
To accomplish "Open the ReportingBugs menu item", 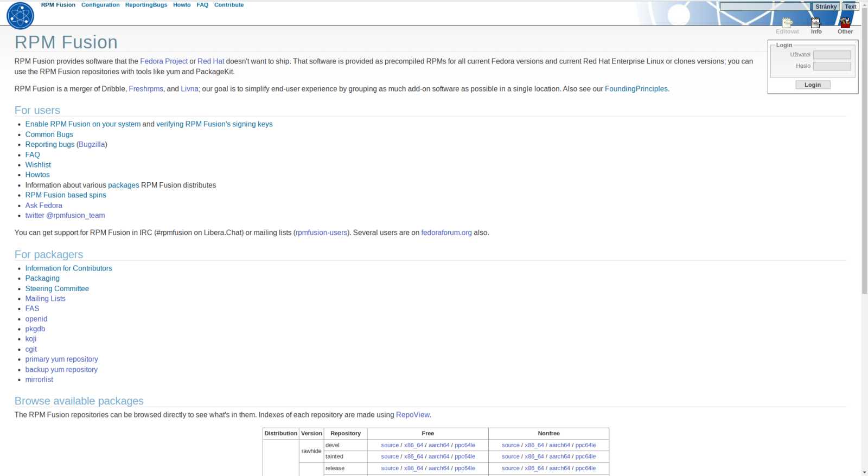I will pos(146,5).
